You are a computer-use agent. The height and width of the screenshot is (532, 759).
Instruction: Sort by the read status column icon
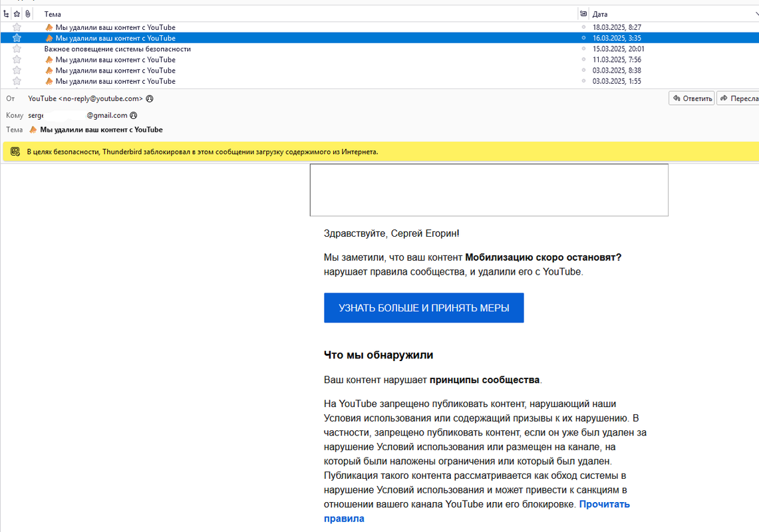583,14
